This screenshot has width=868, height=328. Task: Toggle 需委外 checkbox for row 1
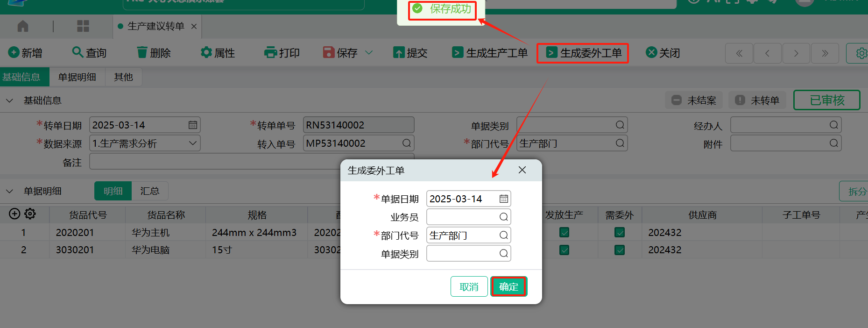620,232
